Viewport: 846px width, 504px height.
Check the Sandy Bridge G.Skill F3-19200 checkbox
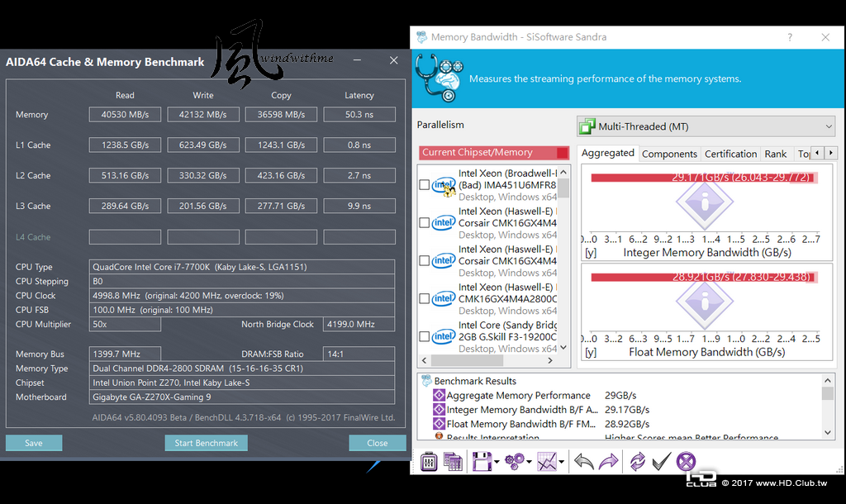pos(425,337)
